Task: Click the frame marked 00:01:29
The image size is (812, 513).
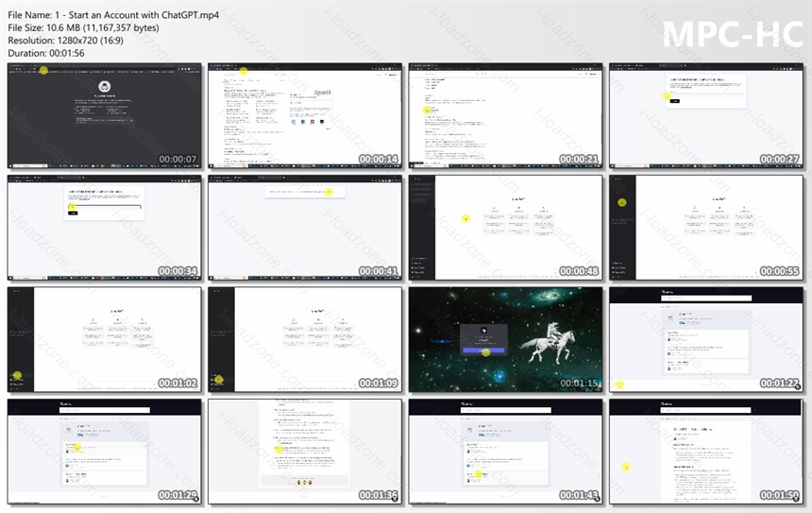Action: 105,452
